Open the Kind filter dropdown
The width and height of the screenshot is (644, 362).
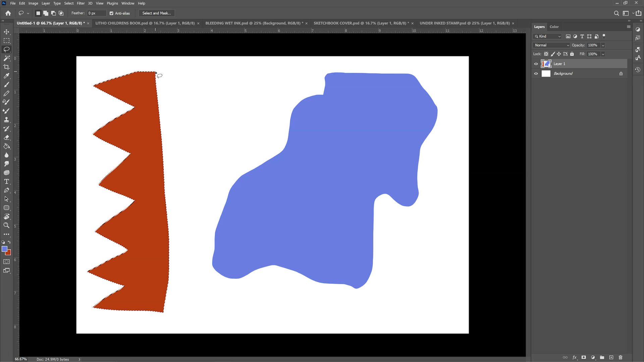(547, 36)
